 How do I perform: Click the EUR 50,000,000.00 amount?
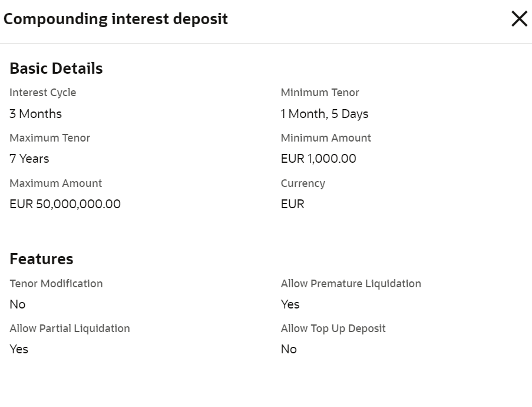tap(65, 204)
